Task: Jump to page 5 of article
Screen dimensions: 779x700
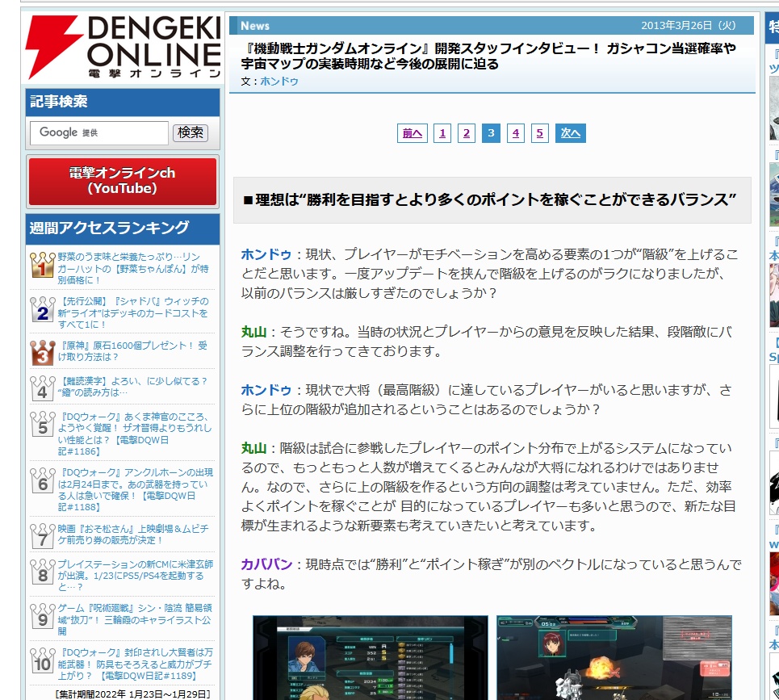Action: (x=539, y=133)
